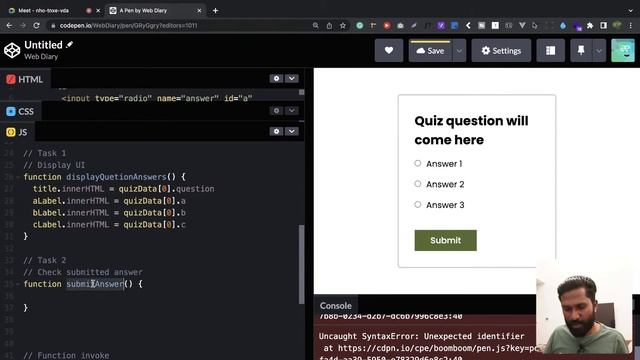The image size is (640, 360).
Task: Select the JS editor tab
Action: pyautogui.click(x=17, y=132)
